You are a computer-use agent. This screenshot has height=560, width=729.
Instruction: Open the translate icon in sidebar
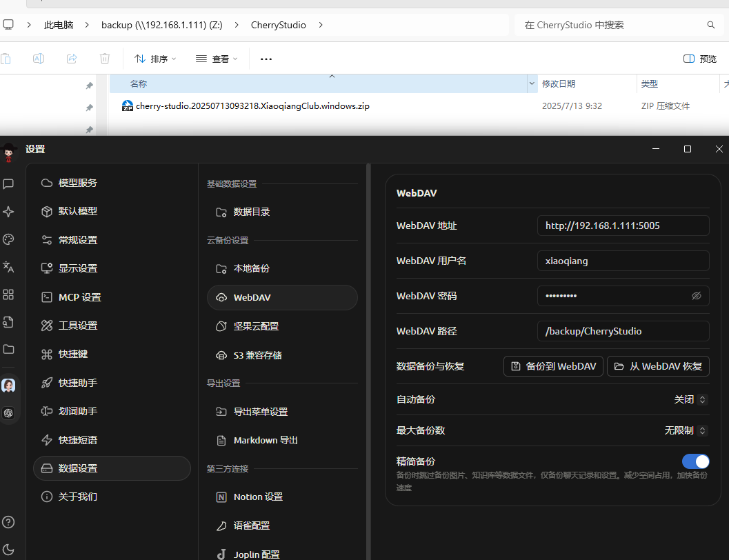8,267
